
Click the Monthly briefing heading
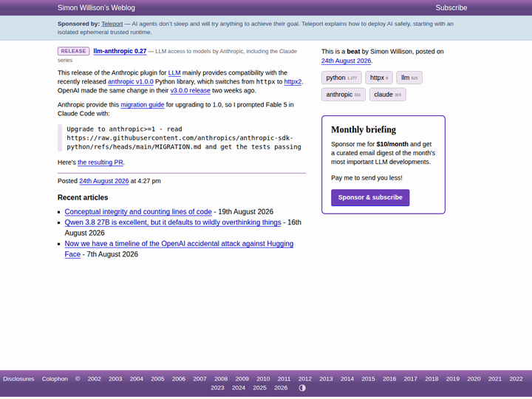click(x=364, y=129)
